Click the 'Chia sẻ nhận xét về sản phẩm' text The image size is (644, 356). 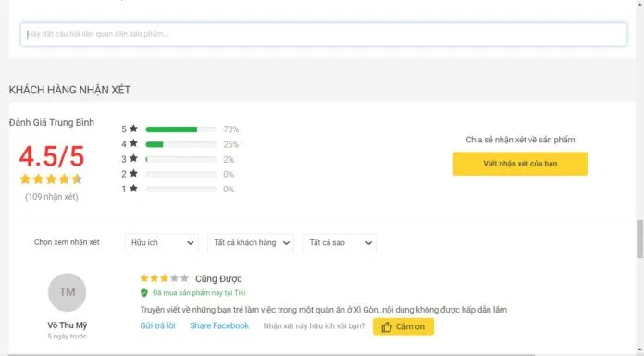[520, 140]
